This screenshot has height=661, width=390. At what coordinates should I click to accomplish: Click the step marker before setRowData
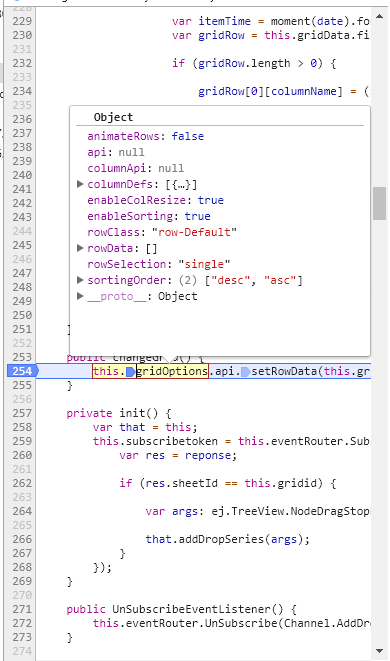245,371
